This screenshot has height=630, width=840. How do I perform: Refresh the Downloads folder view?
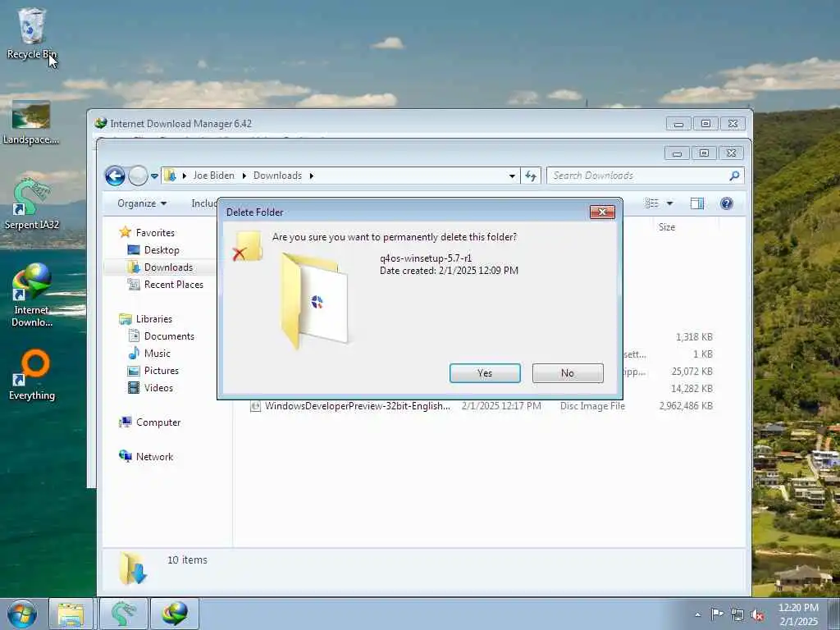click(x=531, y=176)
